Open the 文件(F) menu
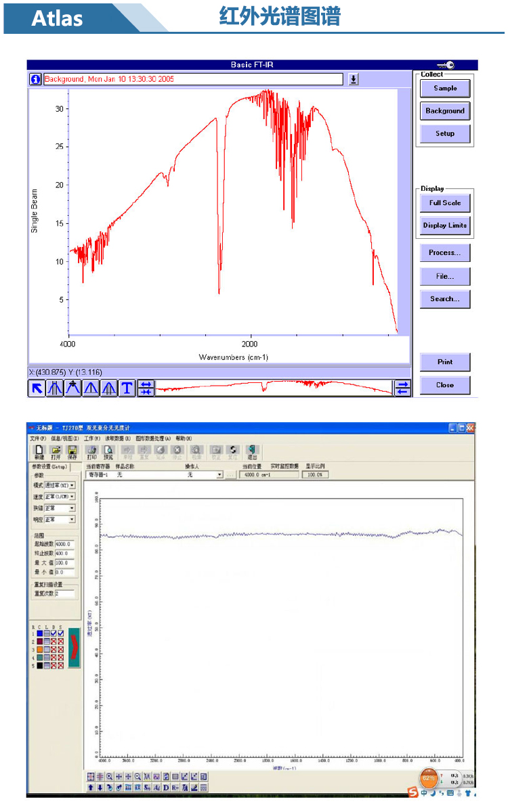The height and width of the screenshot is (812, 508). (x=38, y=438)
